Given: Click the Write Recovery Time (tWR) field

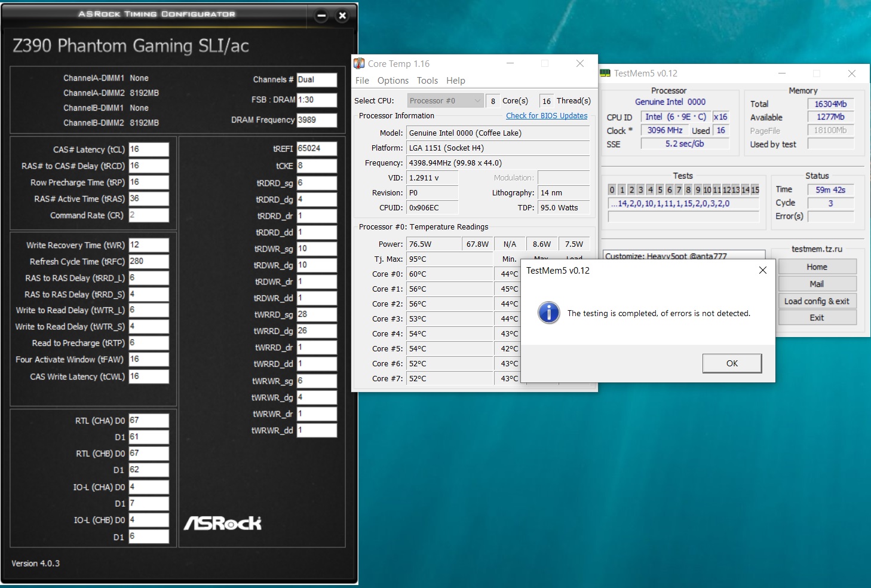Looking at the screenshot, I should click(149, 245).
